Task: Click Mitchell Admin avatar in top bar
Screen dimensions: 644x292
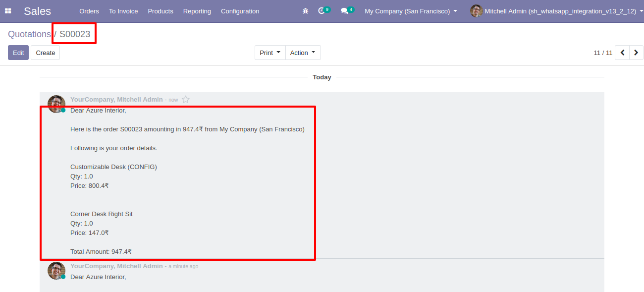Action: point(476,11)
